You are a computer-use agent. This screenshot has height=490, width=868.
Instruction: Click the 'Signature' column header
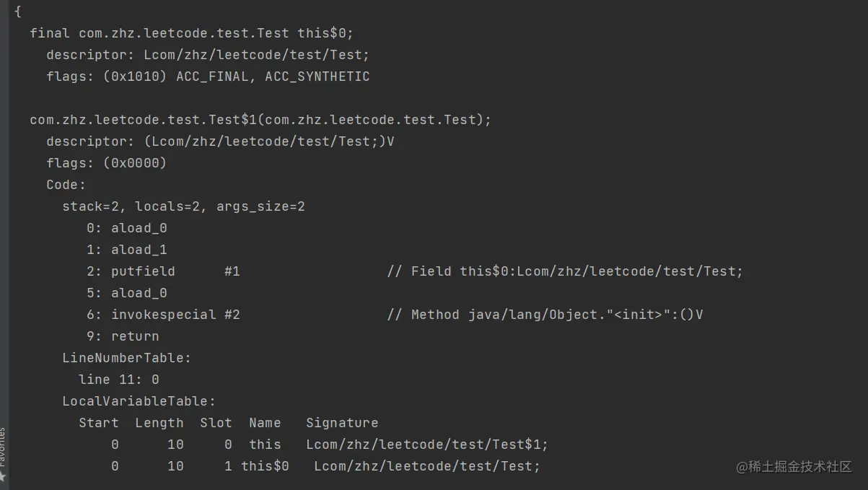coord(342,423)
